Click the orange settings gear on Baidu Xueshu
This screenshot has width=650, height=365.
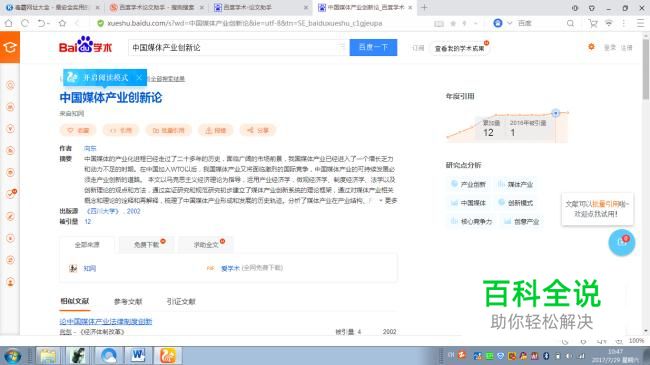(591, 47)
